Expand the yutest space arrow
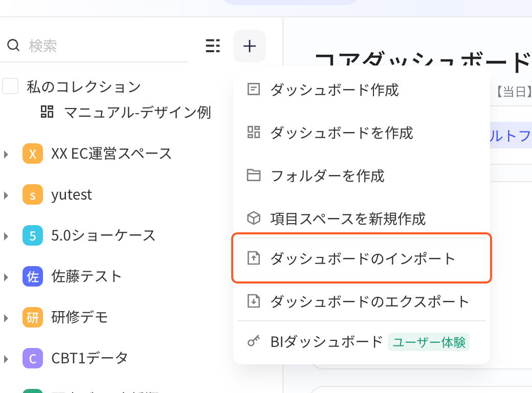 pos(6,195)
